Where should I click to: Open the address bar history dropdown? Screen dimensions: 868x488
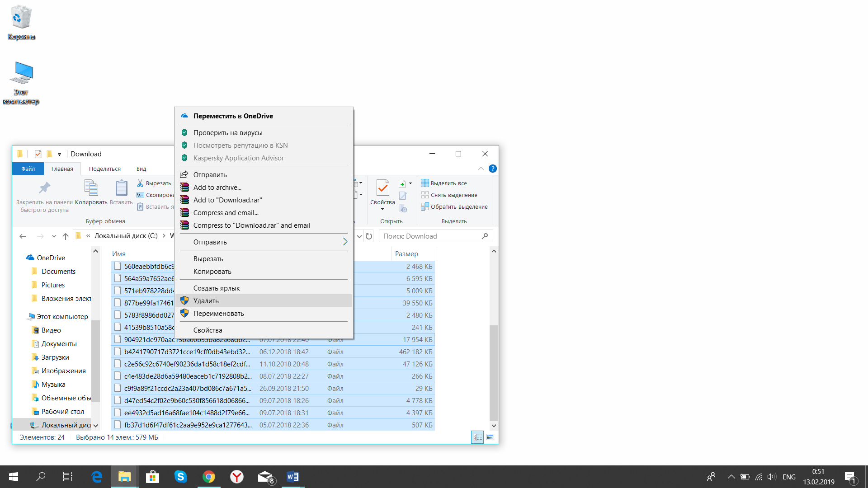point(359,236)
